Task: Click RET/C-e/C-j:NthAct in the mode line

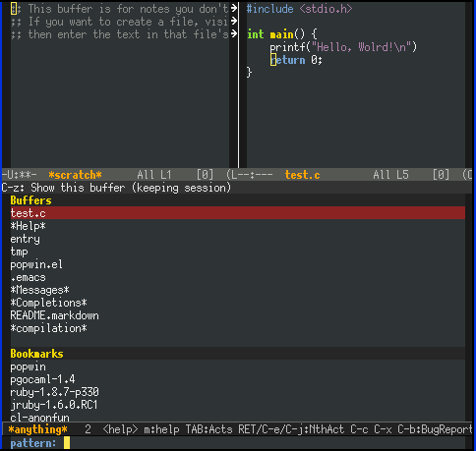Action: pos(291,429)
